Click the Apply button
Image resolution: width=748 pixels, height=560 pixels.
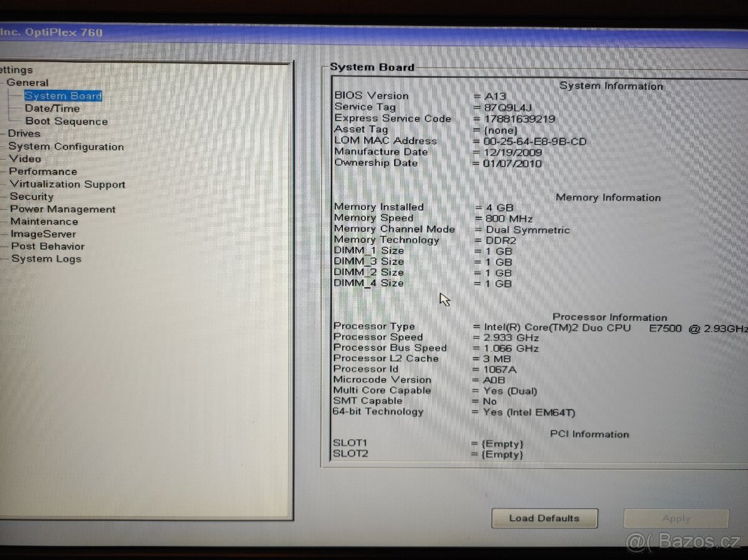coord(676,518)
